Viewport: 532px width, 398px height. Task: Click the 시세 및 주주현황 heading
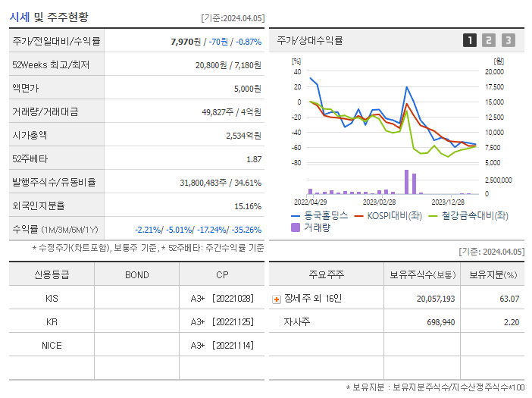coord(49,17)
